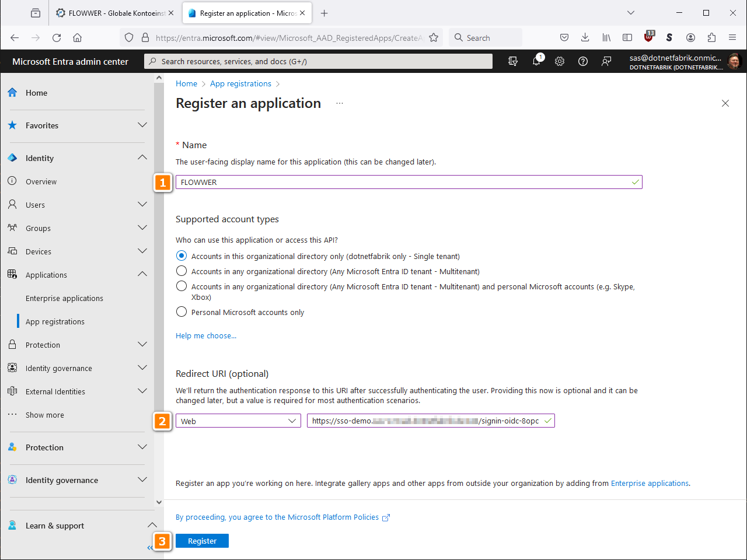This screenshot has height=560, width=747.
Task: Select multitenant organizational directory option
Action: (x=181, y=271)
